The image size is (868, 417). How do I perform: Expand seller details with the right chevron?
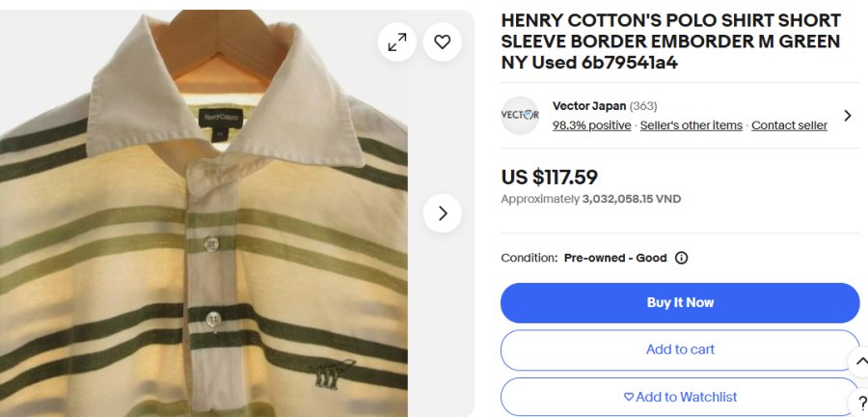(847, 116)
